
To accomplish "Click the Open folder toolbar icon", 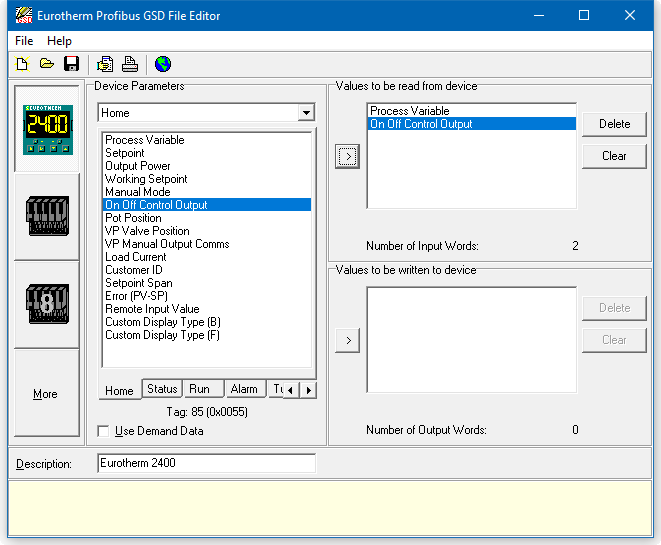I will coord(46,64).
